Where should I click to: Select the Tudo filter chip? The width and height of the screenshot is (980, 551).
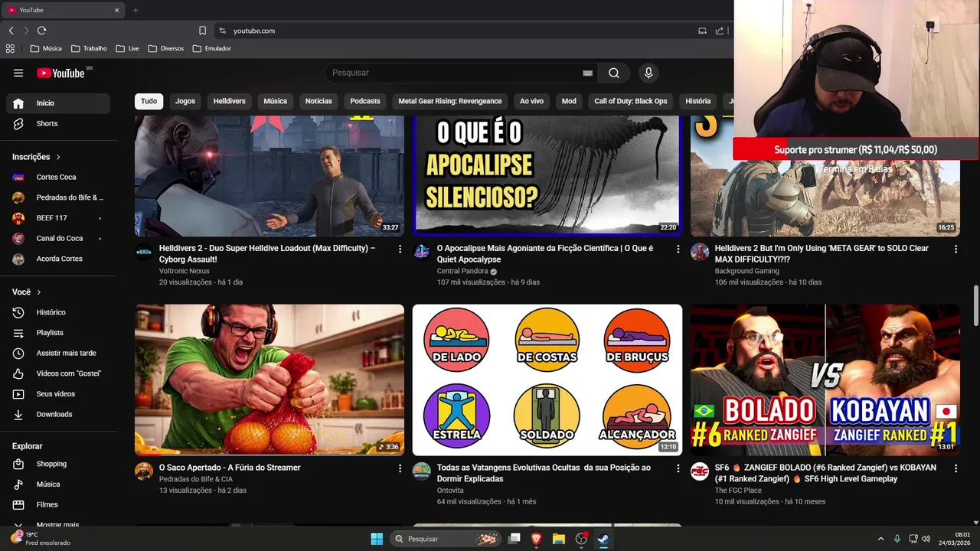click(x=149, y=101)
